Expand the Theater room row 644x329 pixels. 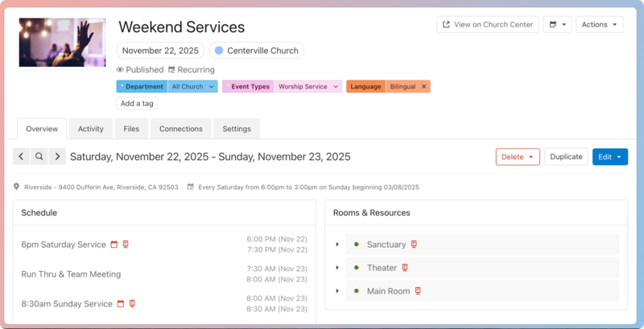(x=337, y=268)
